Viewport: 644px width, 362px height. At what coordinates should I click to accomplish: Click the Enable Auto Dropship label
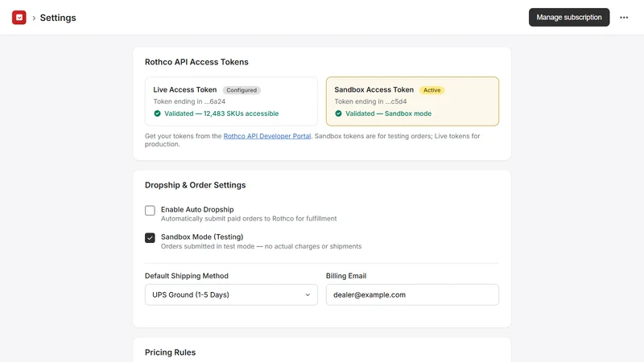[x=197, y=209]
